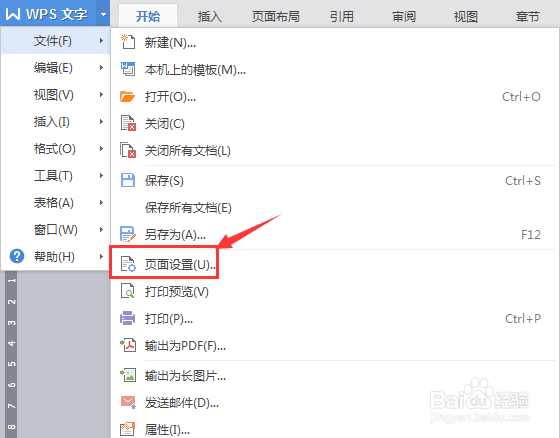Expand the 插入(I) submenu arrow
560x438 pixels.
coord(101,121)
